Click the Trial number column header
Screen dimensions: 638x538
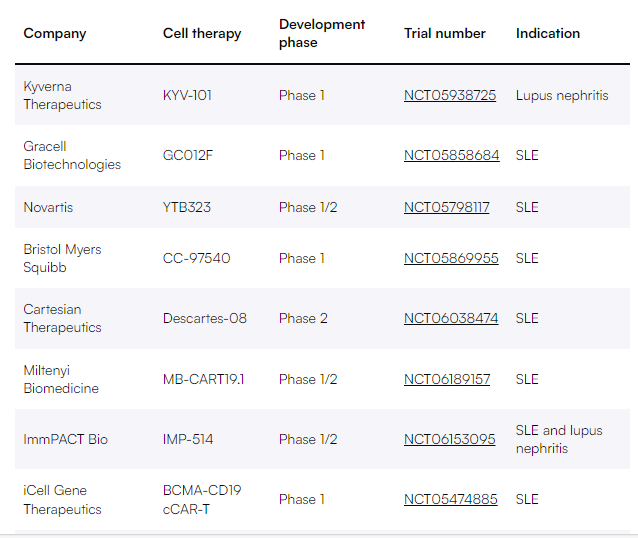point(445,33)
